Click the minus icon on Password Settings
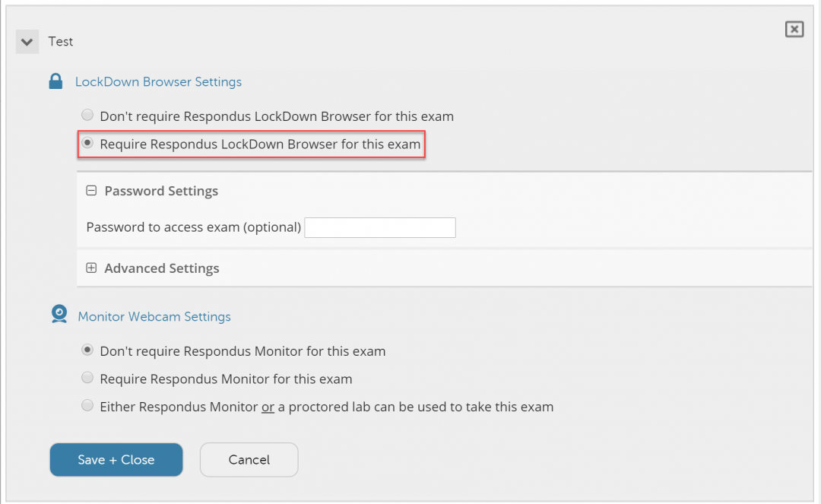Image resolution: width=821 pixels, height=504 pixels. tap(91, 191)
